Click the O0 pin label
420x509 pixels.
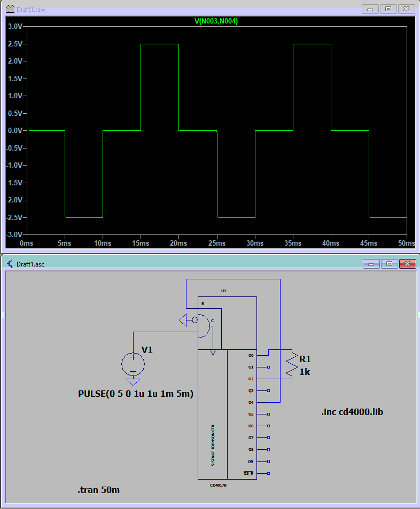click(x=251, y=356)
